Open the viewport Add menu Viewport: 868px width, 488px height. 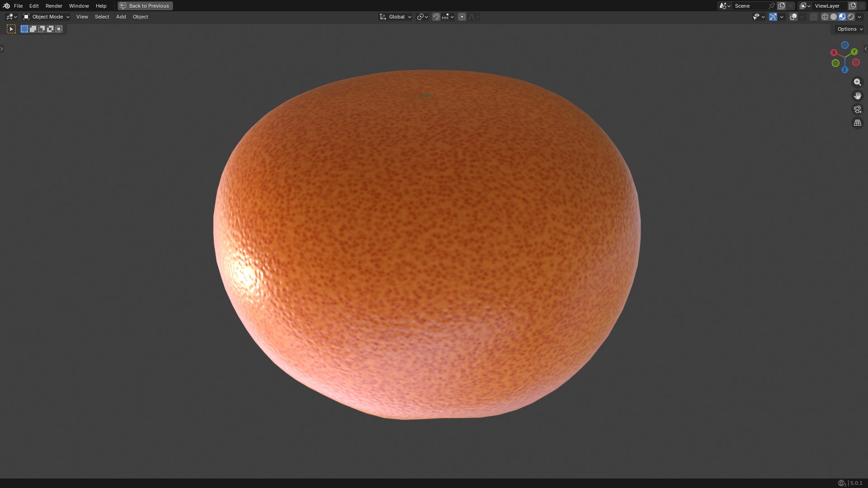pyautogui.click(x=121, y=17)
